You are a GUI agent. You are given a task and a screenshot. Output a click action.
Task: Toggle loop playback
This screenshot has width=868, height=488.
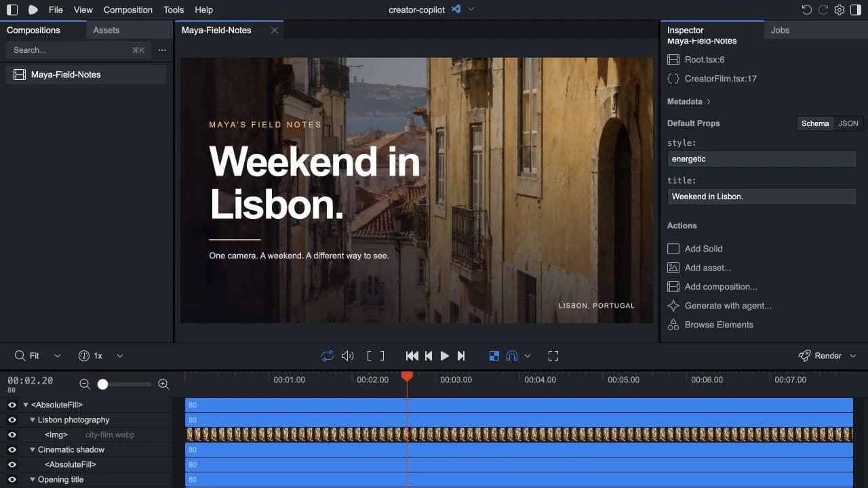click(328, 356)
